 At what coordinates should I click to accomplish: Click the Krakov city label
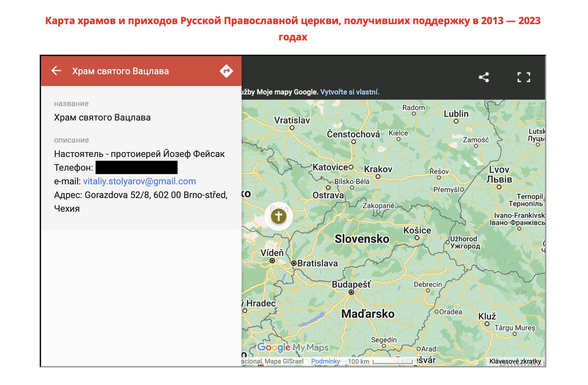point(378,169)
